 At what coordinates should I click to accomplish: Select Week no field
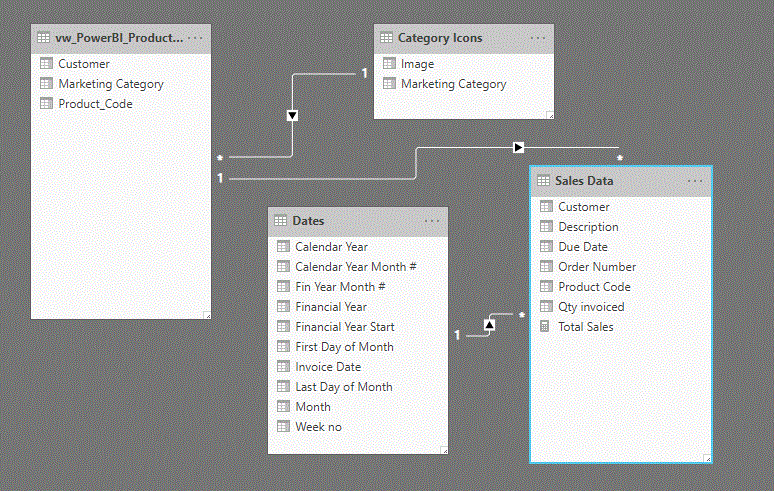pos(358,427)
